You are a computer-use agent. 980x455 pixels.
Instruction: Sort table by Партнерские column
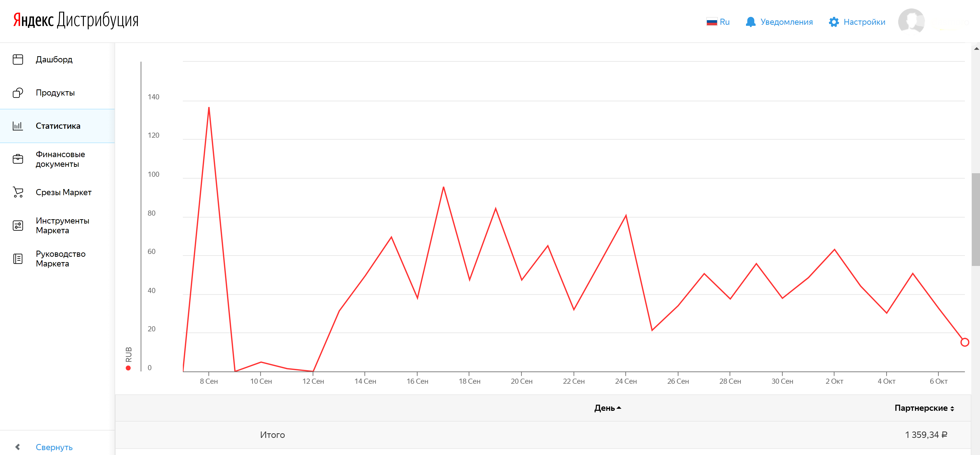[x=924, y=408]
